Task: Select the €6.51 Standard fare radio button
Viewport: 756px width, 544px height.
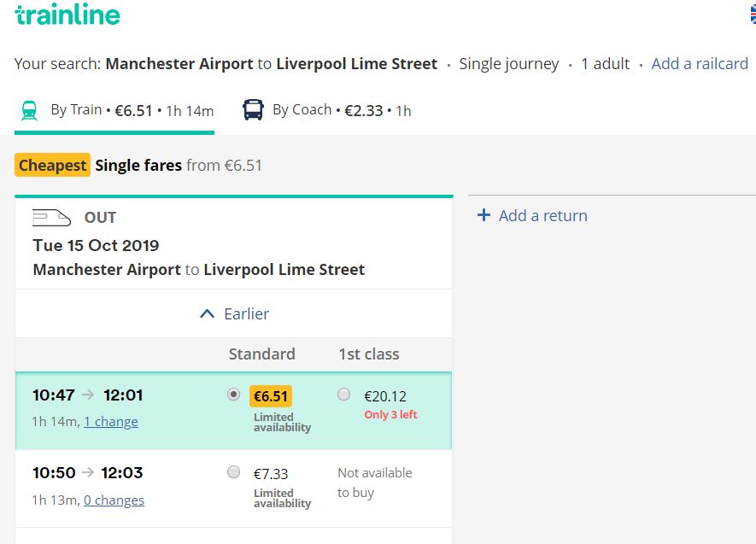Action: click(233, 395)
